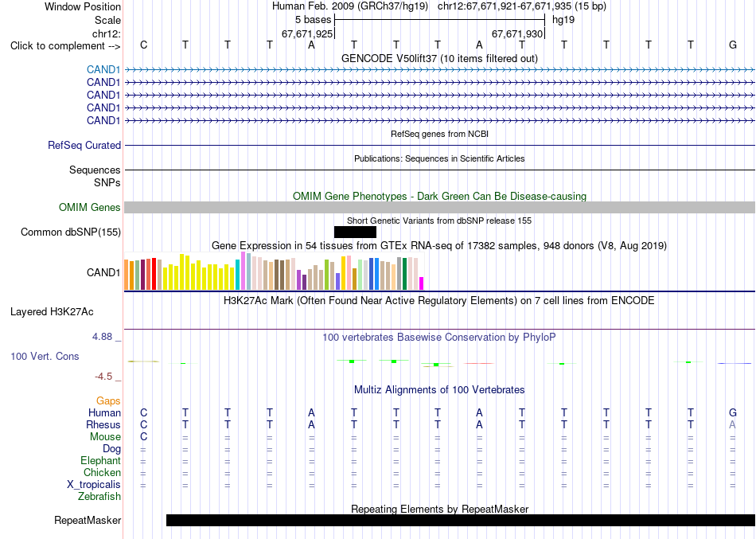
Task: Click the 'hg19' text beside the scale bar
Action: pos(563,20)
